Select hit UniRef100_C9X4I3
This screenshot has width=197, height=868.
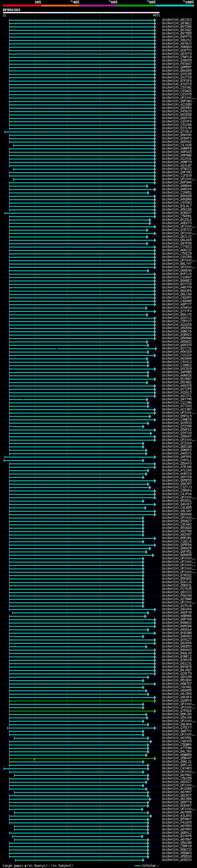[x=177, y=362]
